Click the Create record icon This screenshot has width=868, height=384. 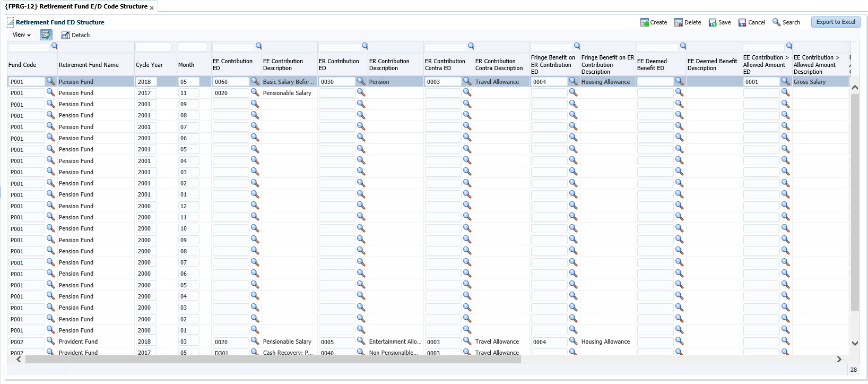point(644,22)
